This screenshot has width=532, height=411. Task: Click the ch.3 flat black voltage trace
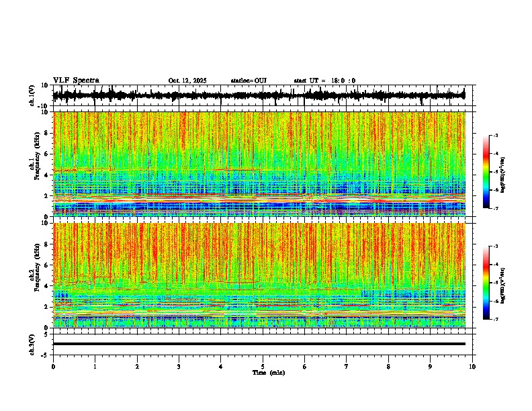tap(259, 344)
